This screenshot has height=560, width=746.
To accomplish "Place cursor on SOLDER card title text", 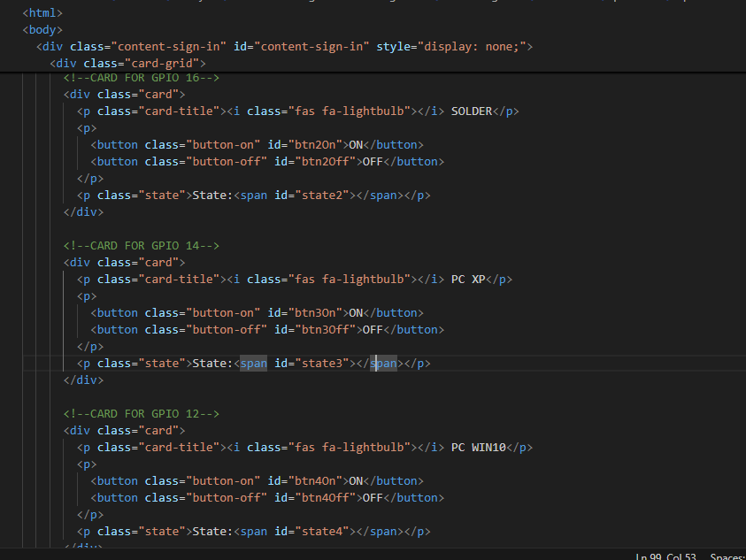I will [x=471, y=111].
